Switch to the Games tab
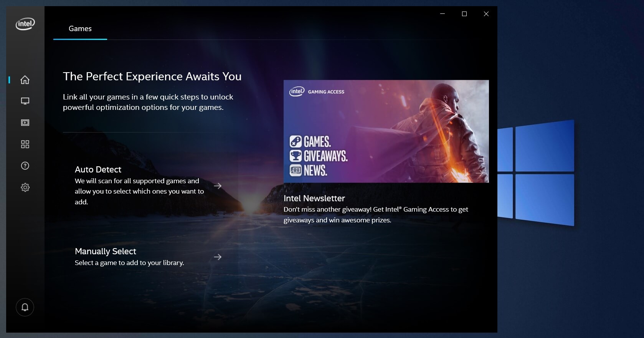644x338 pixels. (80, 28)
